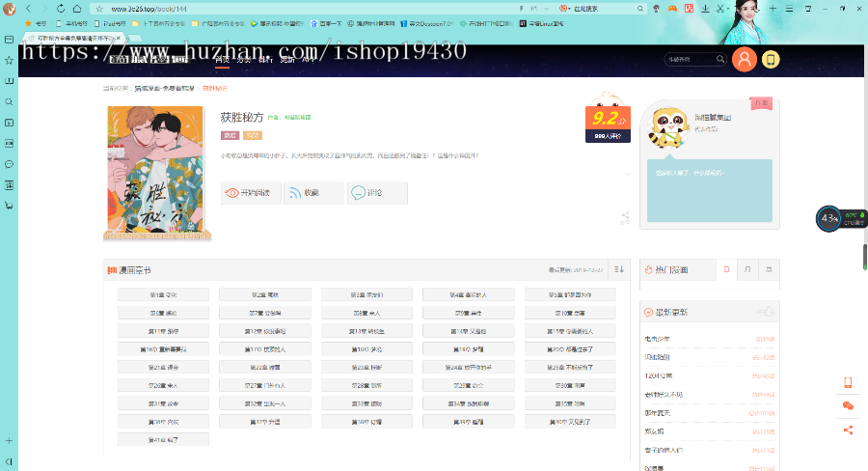868x471 pixels.
Task: Click the 9.2 rating score badge
Action: pos(608,119)
